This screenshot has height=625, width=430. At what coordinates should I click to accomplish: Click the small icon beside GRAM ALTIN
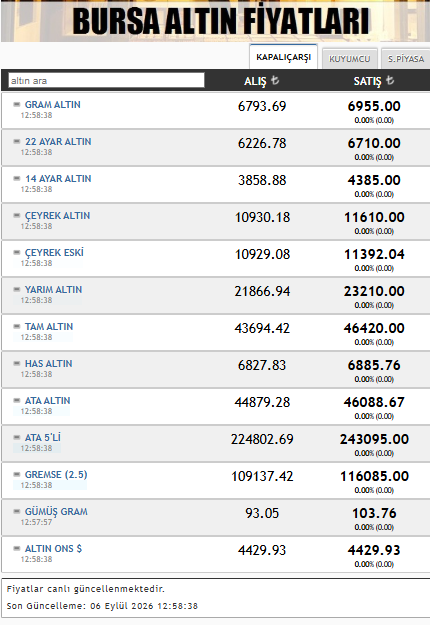pos(16,104)
